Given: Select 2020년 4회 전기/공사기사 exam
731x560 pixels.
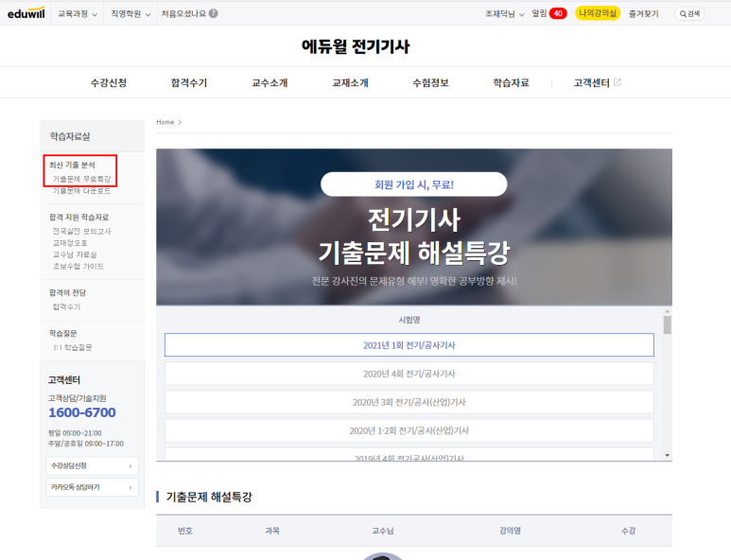Looking at the screenshot, I should tap(409, 374).
